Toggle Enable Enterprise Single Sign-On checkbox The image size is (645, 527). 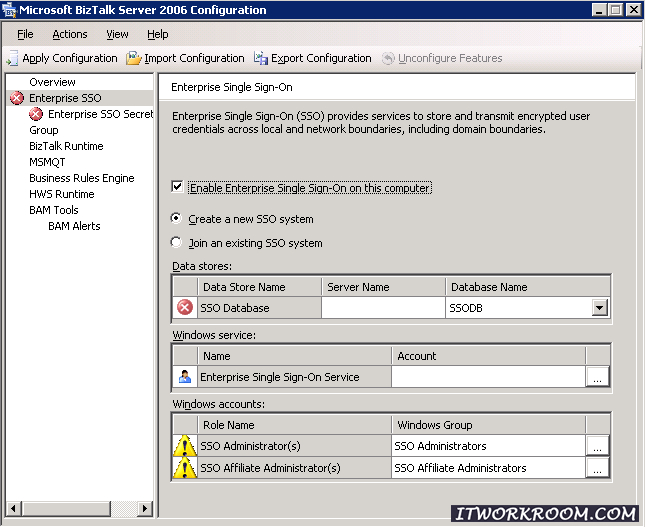pyautogui.click(x=177, y=187)
